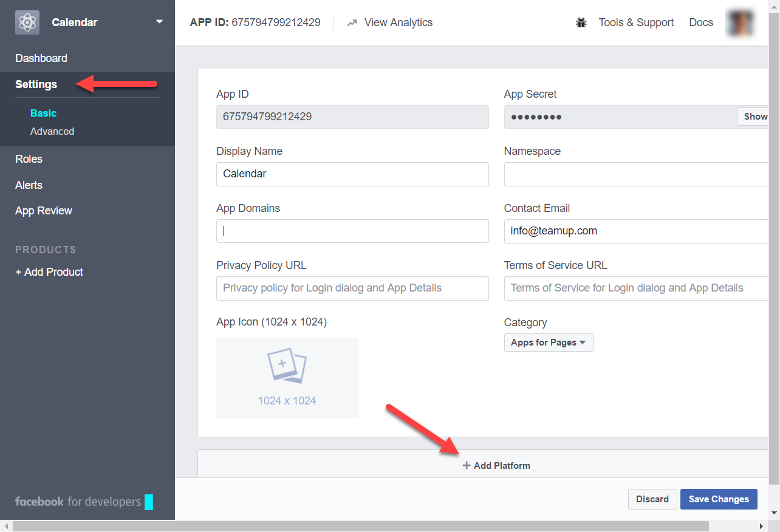Click the 1024 x 1024 placeholder text

pos(287,401)
